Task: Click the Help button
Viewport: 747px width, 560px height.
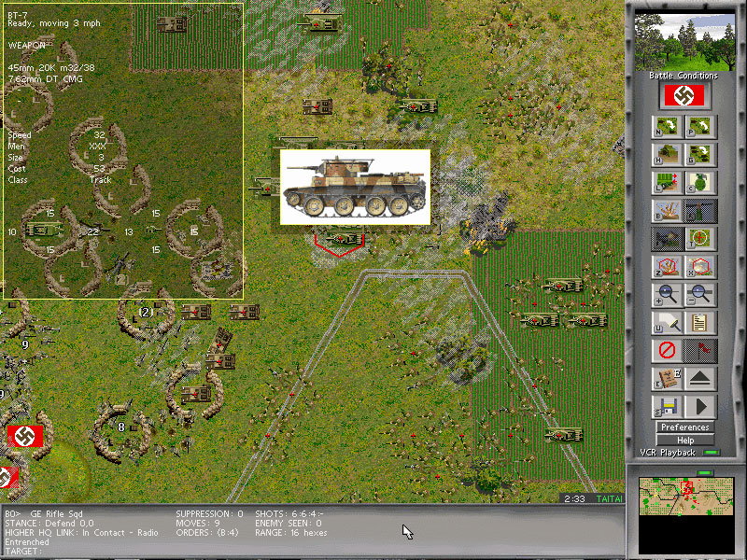Action: pyautogui.click(x=685, y=440)
